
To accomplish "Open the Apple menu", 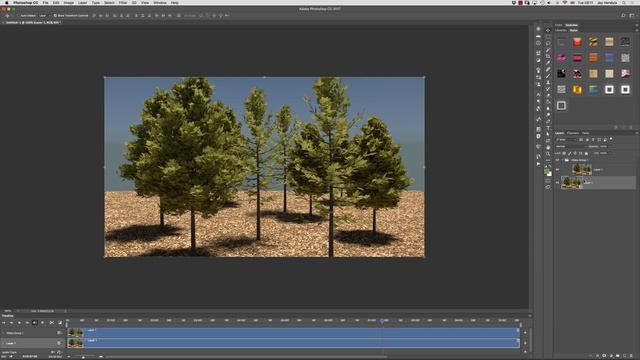I will click(x=7, y=2).
